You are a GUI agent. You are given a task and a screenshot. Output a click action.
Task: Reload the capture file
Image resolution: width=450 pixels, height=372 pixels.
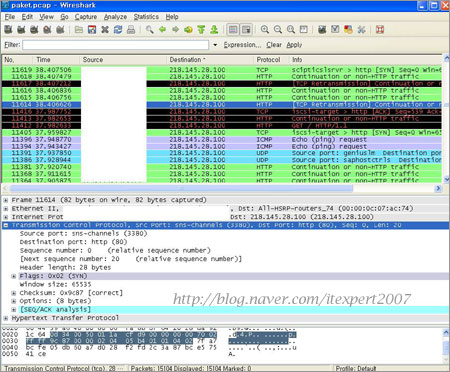(118, 30)
